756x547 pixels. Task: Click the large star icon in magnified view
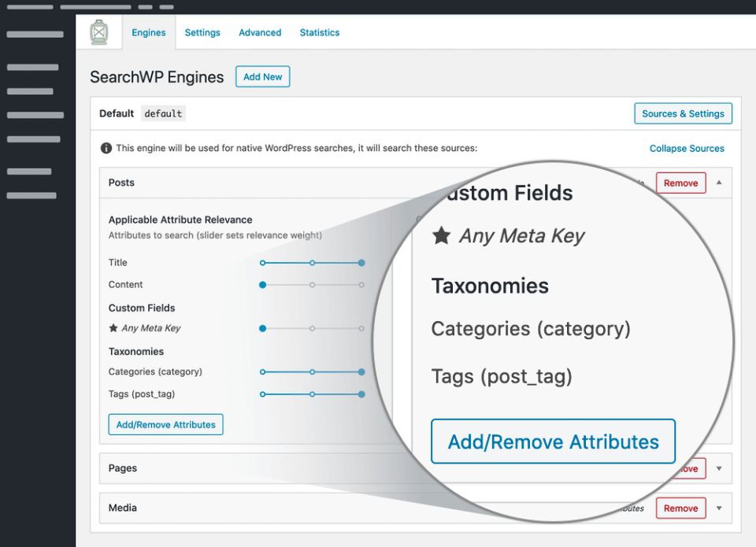tap(442, 236)
